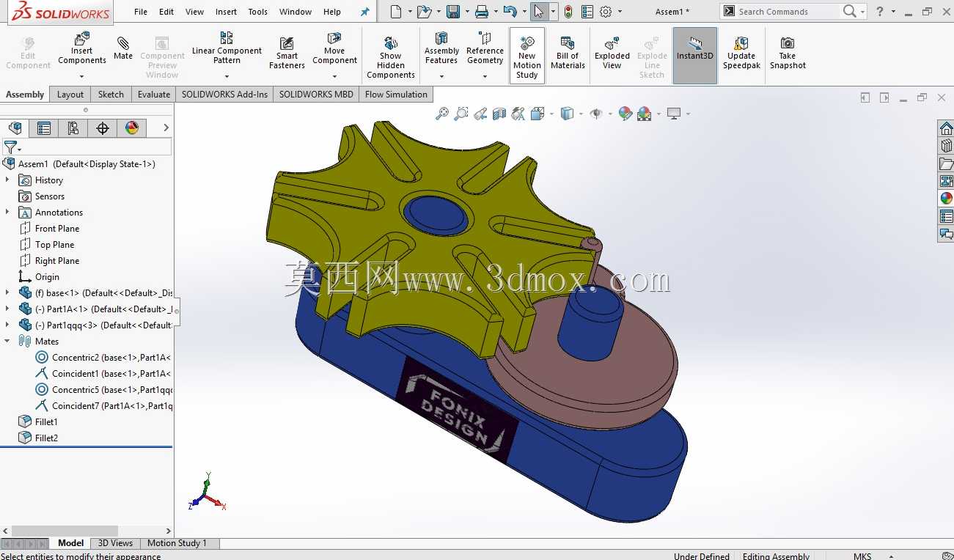
Task: Switch to 3D Views tab
Action: pyautogui.click(x=115, y=543)
